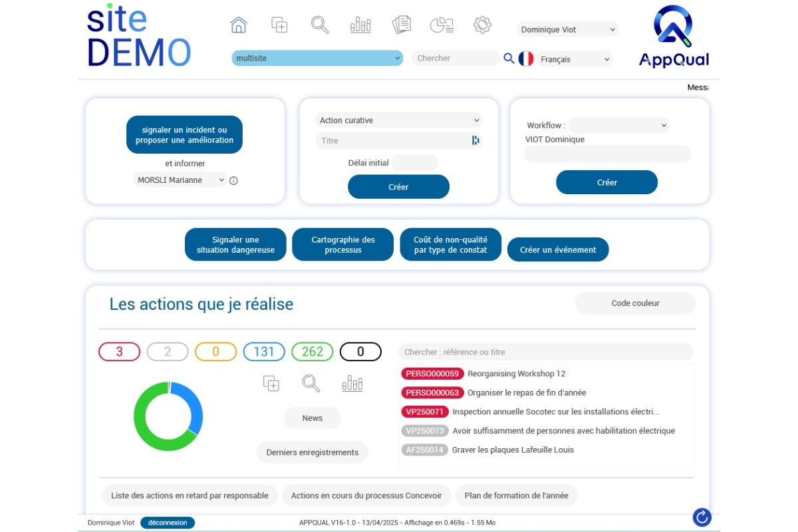This screenshot has width=798, height=532.
Task: Click the Code couleur button
Action: (635, 303)
